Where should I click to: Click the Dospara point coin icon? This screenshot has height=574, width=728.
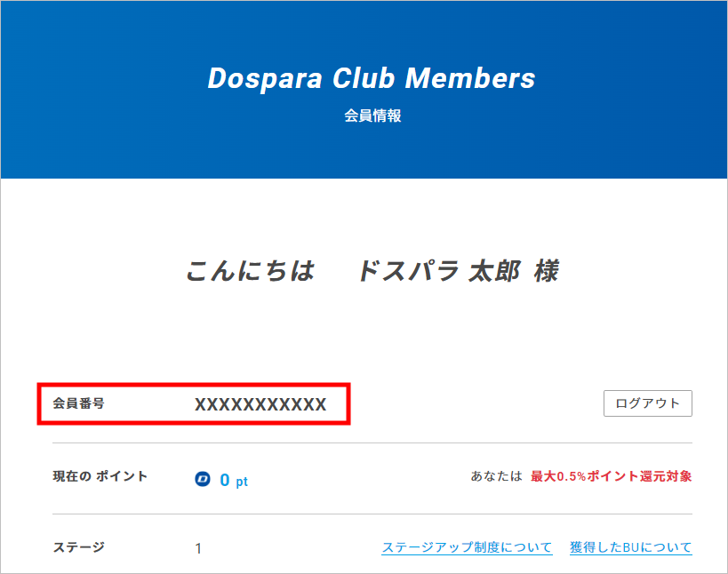[203, 479]
